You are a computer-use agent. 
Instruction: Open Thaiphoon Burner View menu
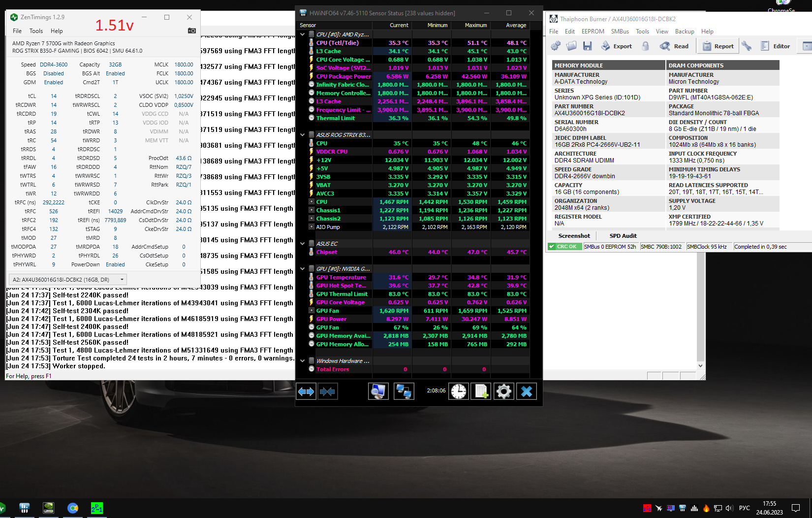662,32
